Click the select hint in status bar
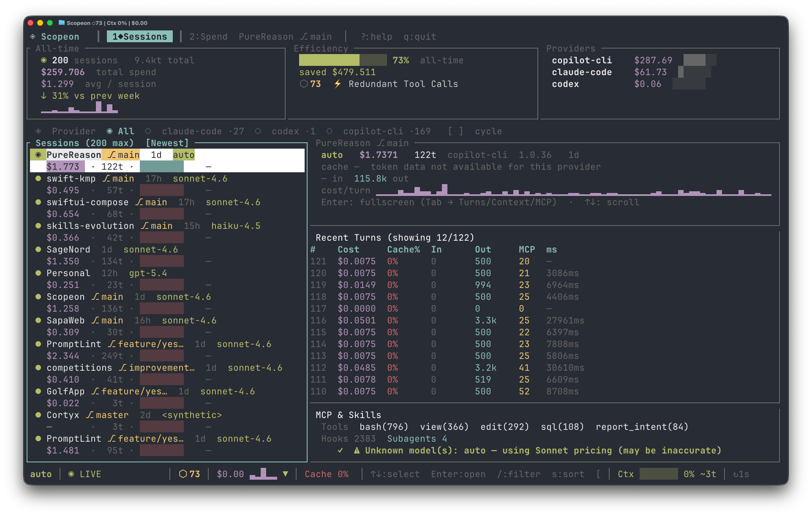 pos(395,474)
